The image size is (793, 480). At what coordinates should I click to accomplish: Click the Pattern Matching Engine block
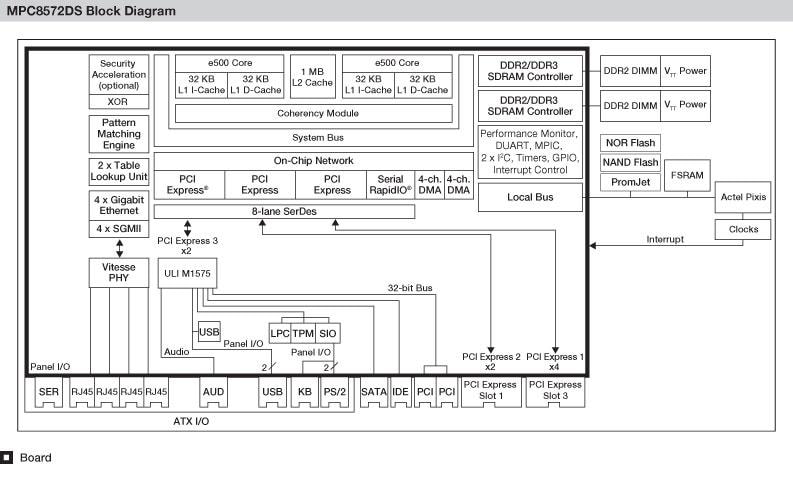tap(119, 133)
